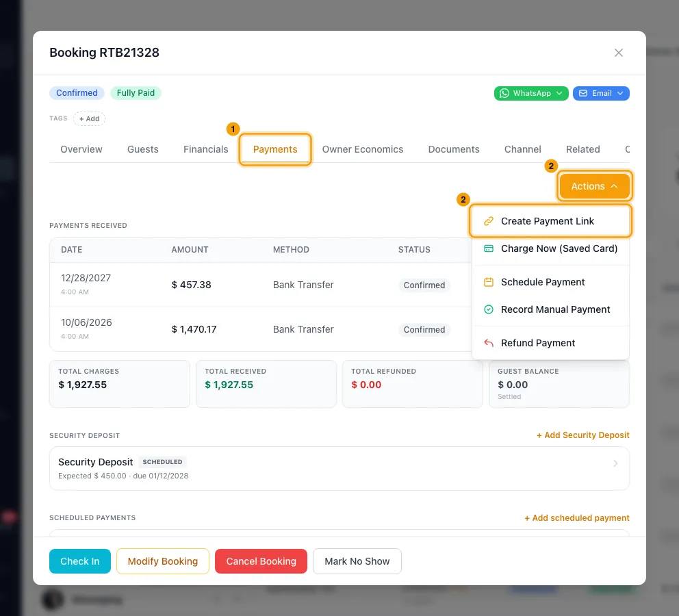The height and width of the screenshot is (616, 679).
Task: Click the 12/28/2027 payment date
Action: coord(86,278)
